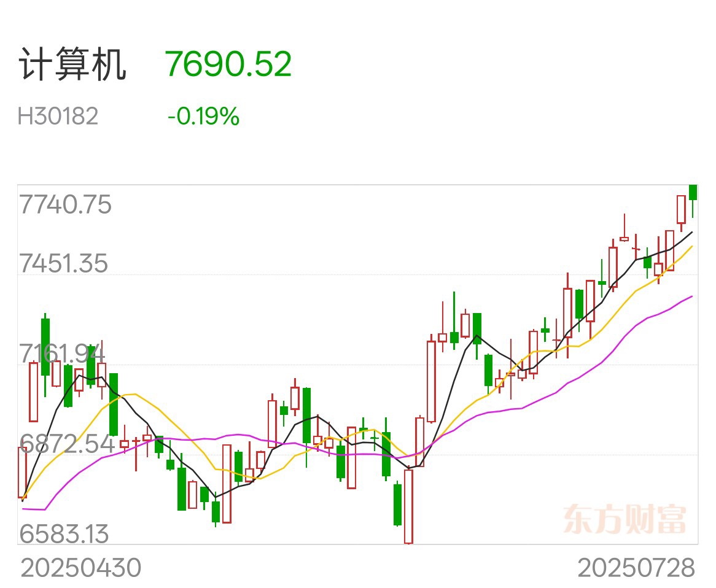Click the 7451.35 price axis label
The image size is (716, 588).
(x=63, y=263)
